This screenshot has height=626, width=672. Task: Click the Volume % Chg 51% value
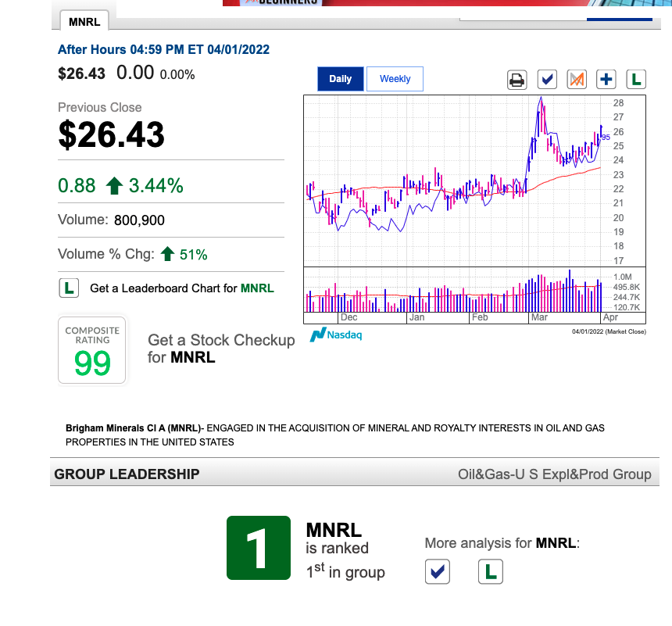coord(193,255)
